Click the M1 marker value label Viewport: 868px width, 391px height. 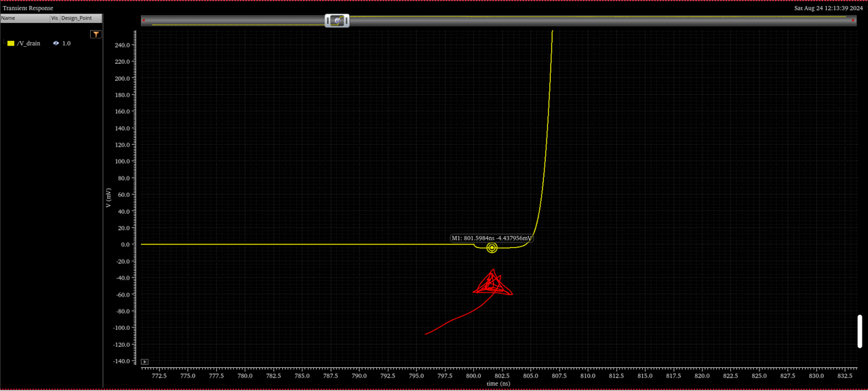click(x=492, y=238)
